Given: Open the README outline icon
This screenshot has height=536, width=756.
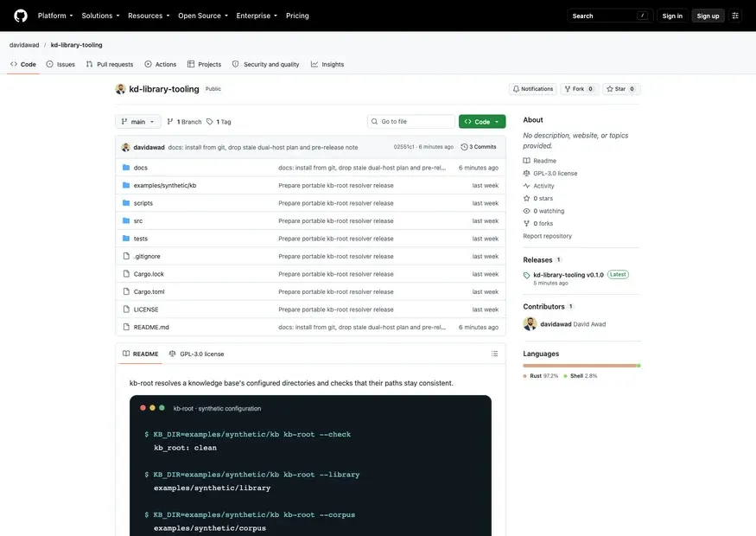Looking at the screenshot, I should (494, 354).
